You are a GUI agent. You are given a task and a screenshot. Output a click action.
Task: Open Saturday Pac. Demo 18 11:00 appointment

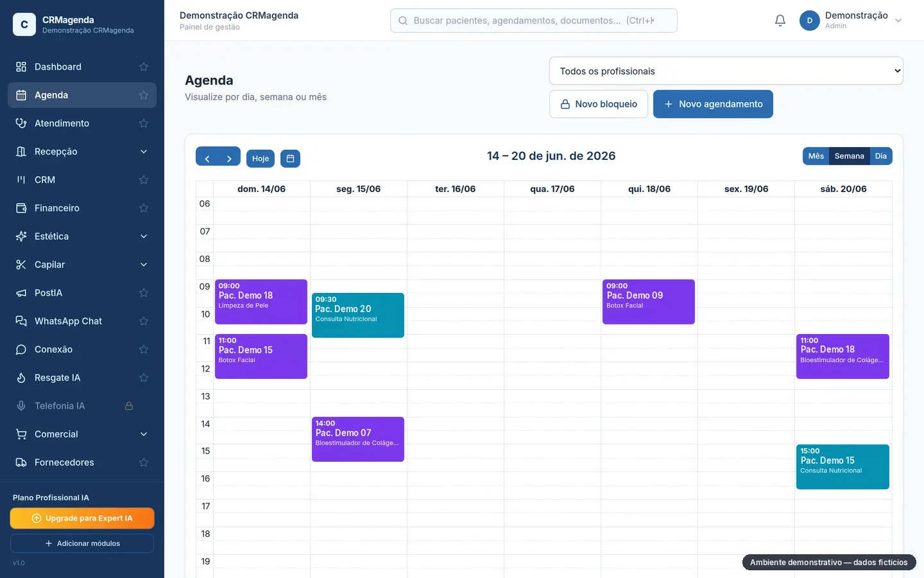tap(843, 356)
